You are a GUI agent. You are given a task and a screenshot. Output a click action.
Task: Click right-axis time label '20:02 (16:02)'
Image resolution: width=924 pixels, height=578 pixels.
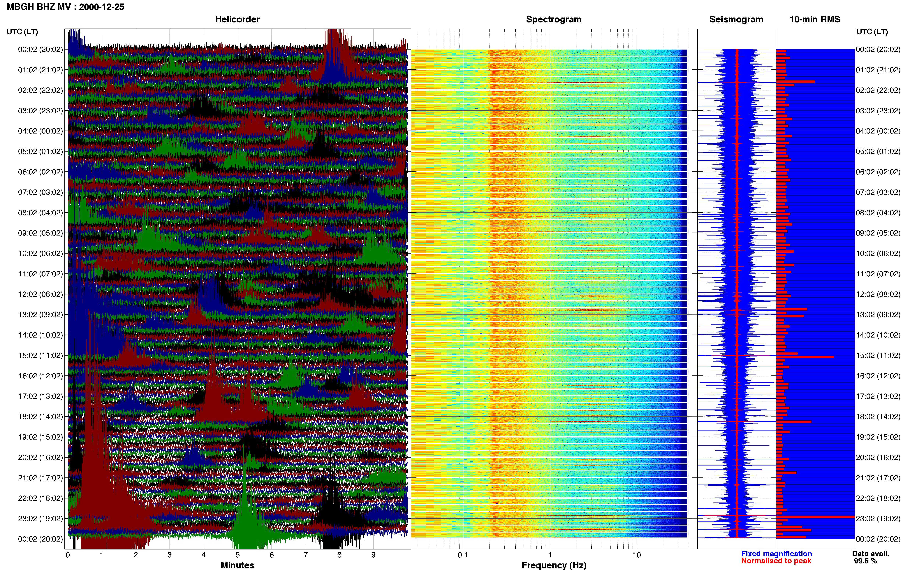pos(878,458)
